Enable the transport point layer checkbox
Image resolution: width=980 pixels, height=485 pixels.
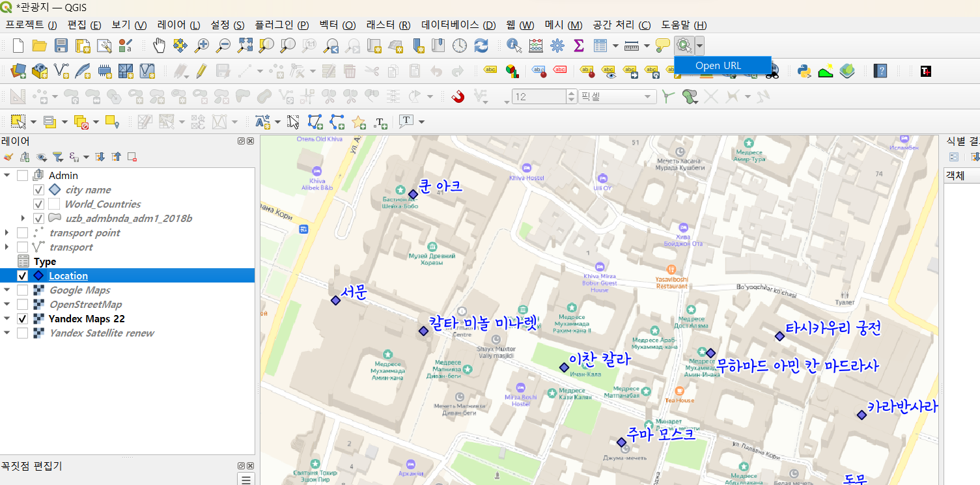[22, 232]
